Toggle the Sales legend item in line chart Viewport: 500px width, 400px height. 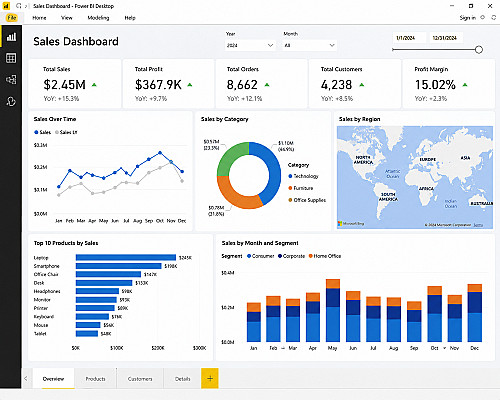[43, 132]
